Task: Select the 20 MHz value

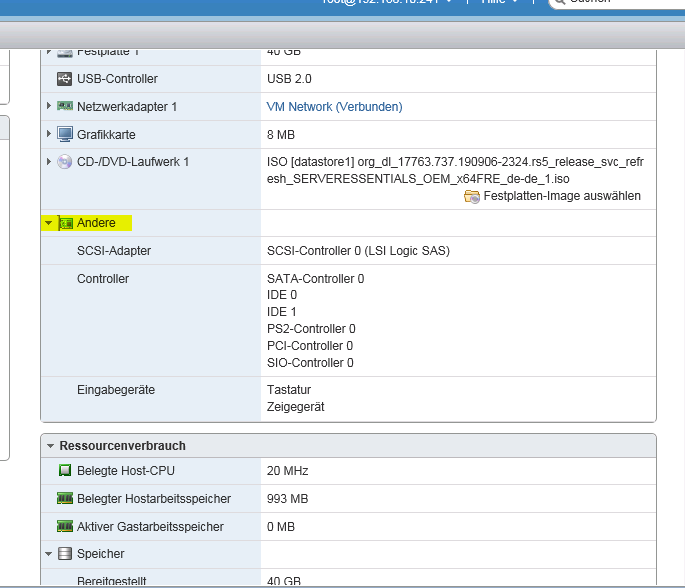Action: [x=287, y=470]
